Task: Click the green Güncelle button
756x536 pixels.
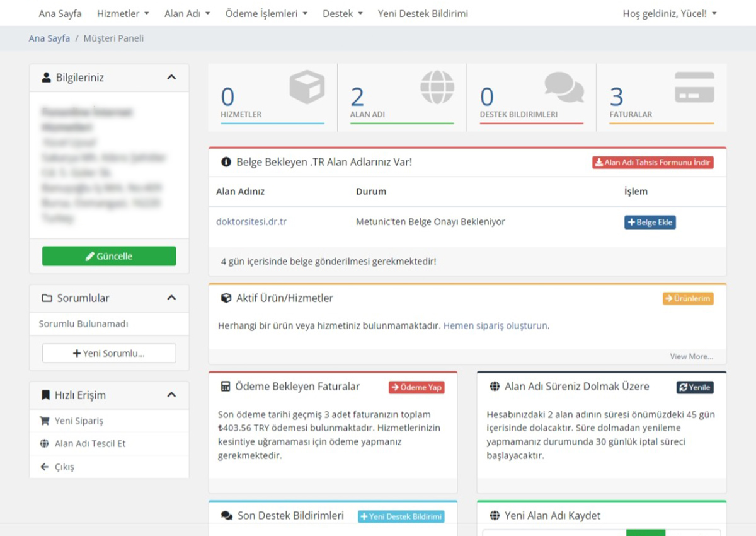Action: click(109, 256)
